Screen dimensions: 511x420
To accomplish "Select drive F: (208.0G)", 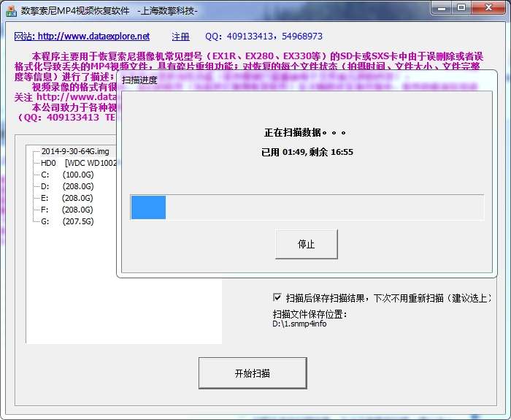I will point(67,210).
